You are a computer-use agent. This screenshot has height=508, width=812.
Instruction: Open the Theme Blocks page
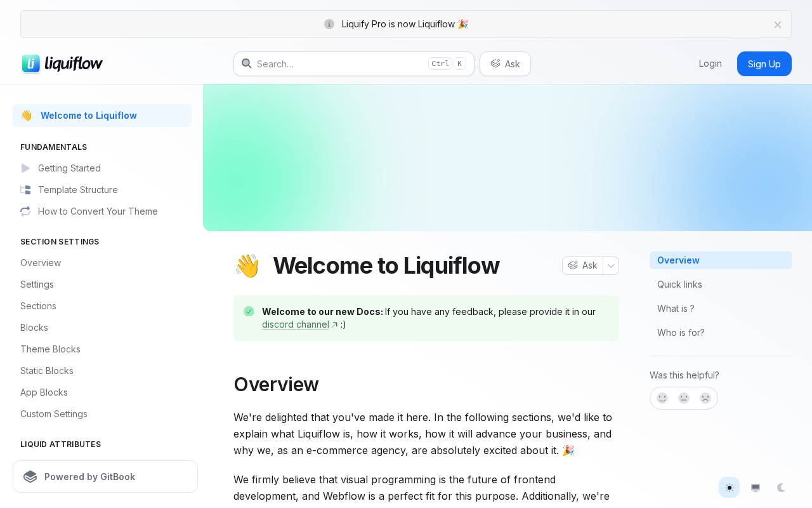coord(102,349)
